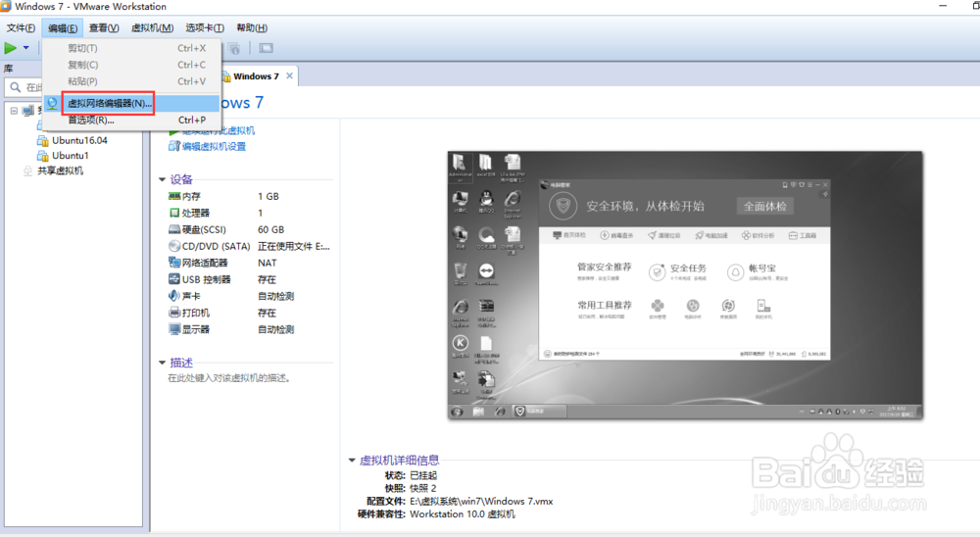Open the 虚拟机(M) menu
This screenshot has width=980, height=537.
coord(152,27)
